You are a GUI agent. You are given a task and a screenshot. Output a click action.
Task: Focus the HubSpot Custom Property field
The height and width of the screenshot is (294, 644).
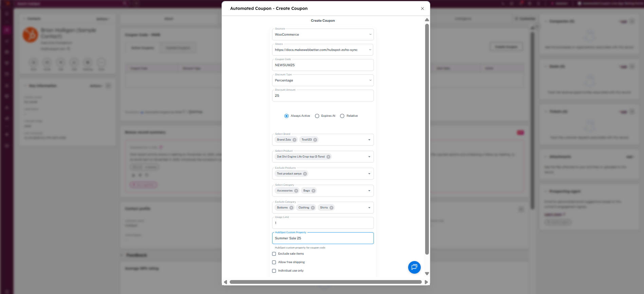tap(323, 238)
